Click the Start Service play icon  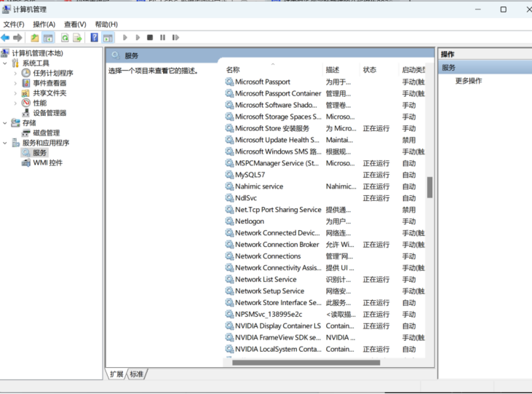pyautogui.click(x=125, y=37)
